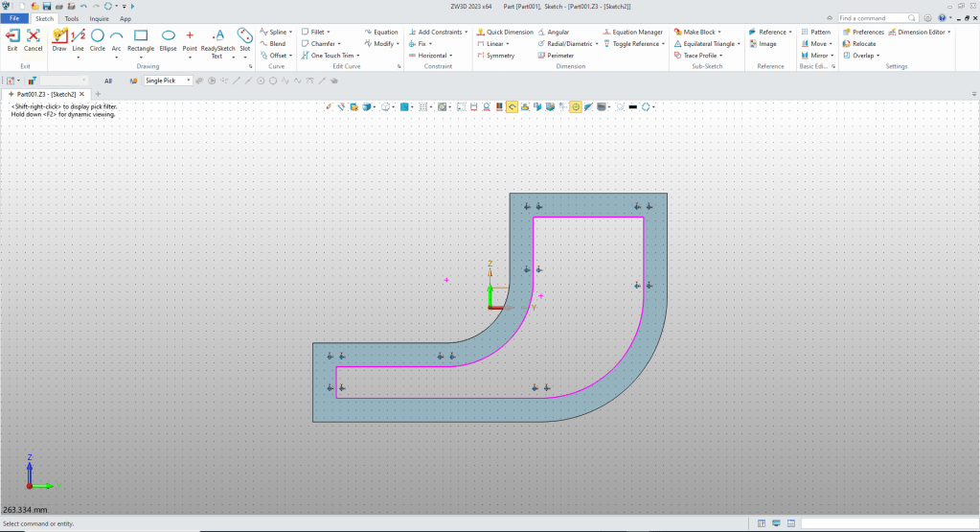Viewport: 980px width, 532px height.
Task: Open the ReadySketch Text tool
Action: pyautogui.click(x=217, y=38)
